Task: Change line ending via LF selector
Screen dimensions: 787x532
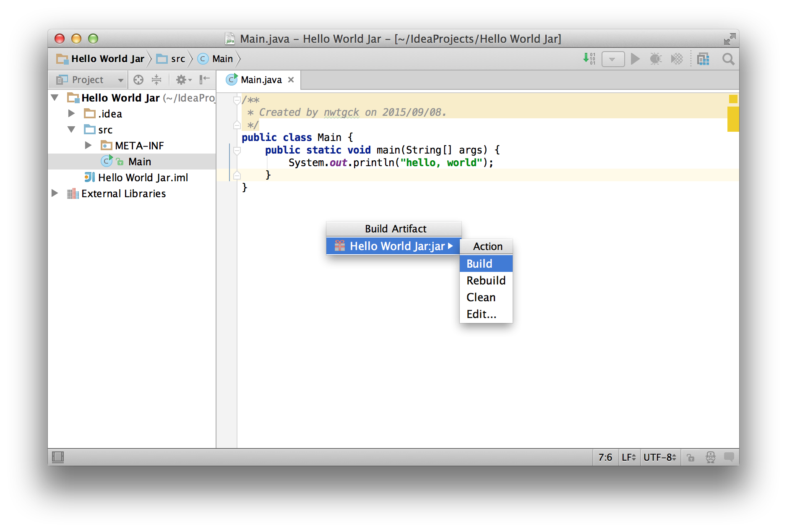Action: (x=628, y=457)
